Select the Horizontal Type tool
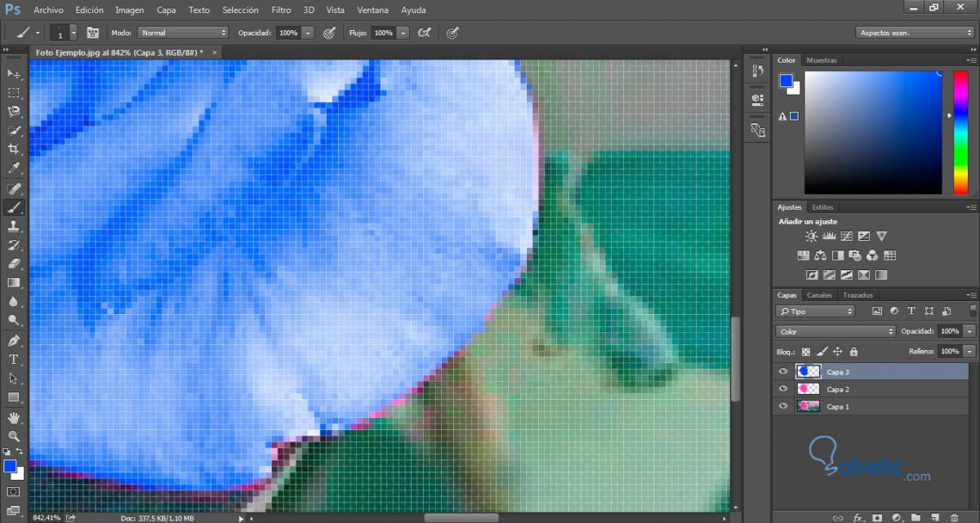 (x=14, y=359)
